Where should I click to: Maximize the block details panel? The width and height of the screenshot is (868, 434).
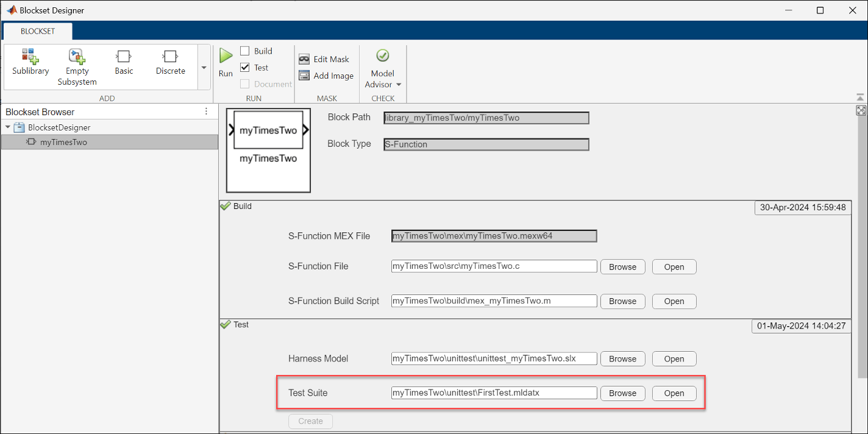(x=861, y=110)
